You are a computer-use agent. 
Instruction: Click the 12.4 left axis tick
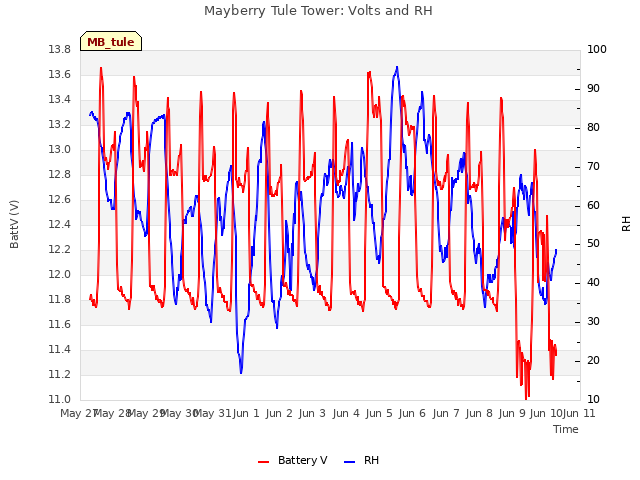coord(60,224)
